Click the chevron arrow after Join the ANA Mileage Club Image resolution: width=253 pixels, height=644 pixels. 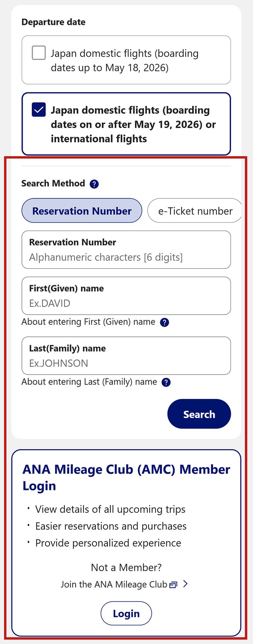[x=185, y=584]
